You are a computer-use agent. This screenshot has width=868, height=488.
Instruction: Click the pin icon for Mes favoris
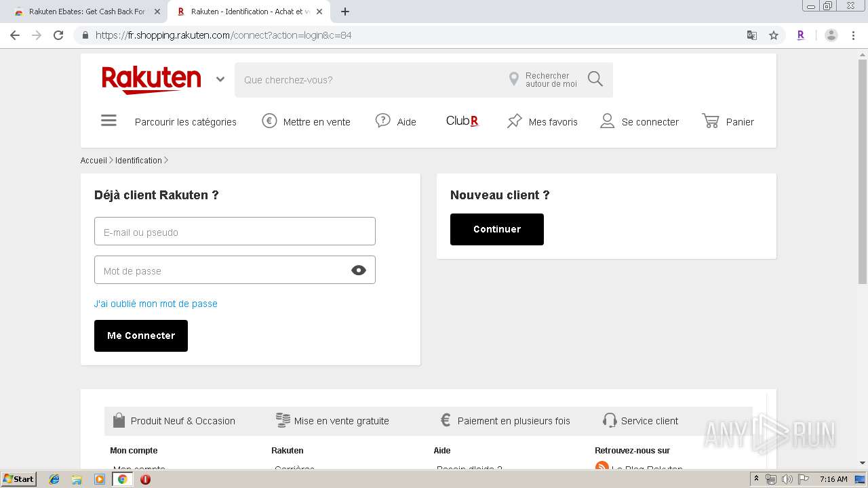click(x=515, y=121)
